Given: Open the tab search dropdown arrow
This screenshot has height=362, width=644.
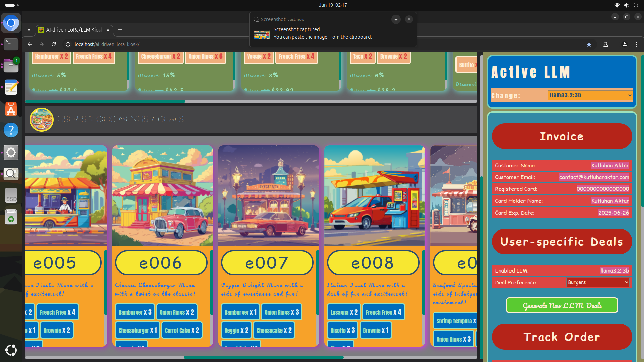Looking at the screenshot, I should 29,30.
